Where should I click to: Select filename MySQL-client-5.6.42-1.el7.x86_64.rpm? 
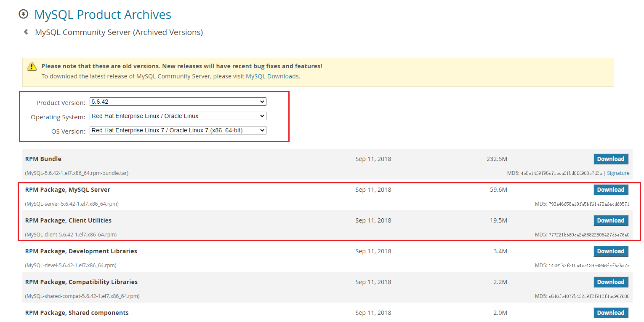click(71, 235)
